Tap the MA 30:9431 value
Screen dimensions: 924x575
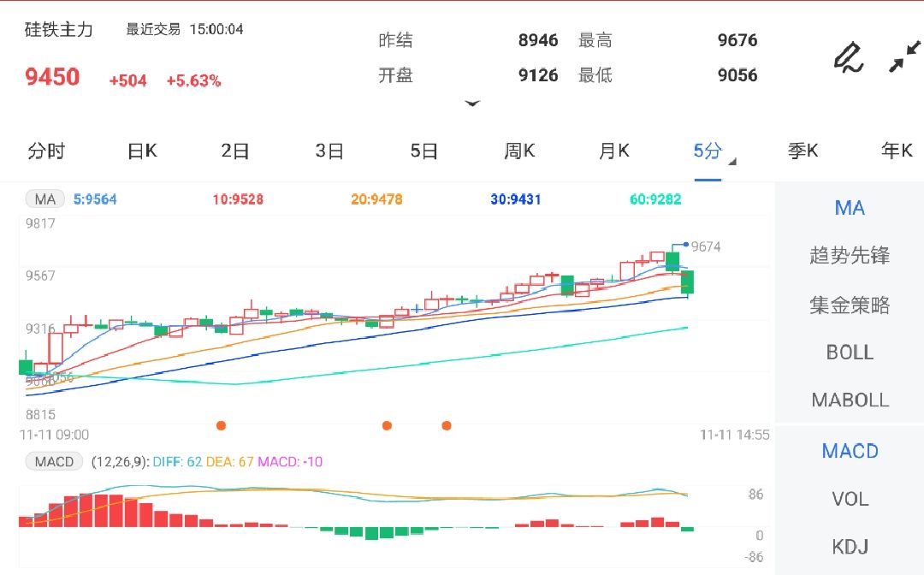[516, 199]
